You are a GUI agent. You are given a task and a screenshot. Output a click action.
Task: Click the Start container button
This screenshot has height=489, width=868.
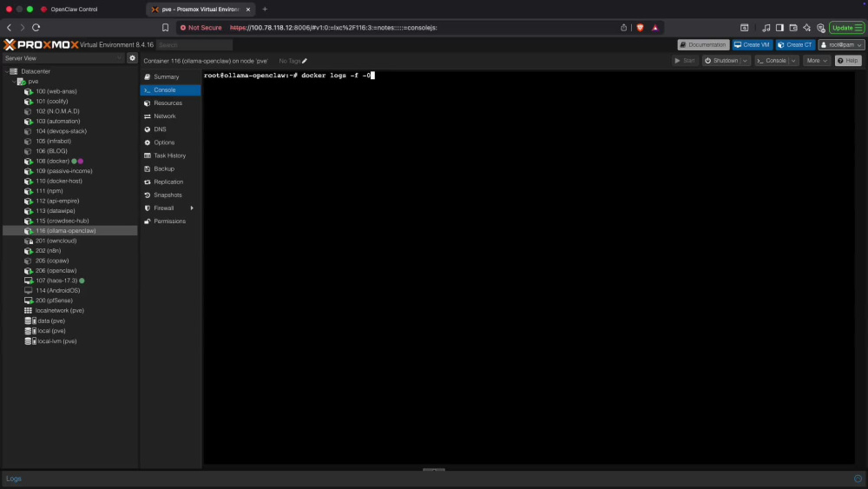tap(685, 60)
